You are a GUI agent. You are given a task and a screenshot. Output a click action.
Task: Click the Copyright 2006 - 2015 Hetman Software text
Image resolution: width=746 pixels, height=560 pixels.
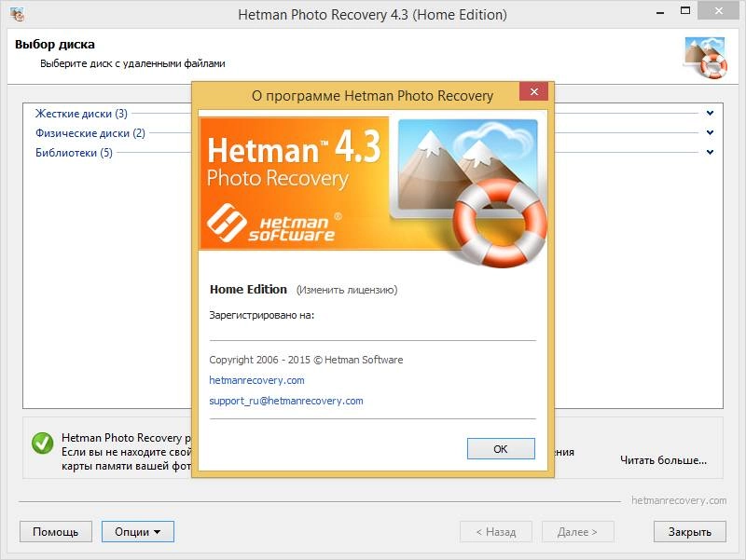306,360
